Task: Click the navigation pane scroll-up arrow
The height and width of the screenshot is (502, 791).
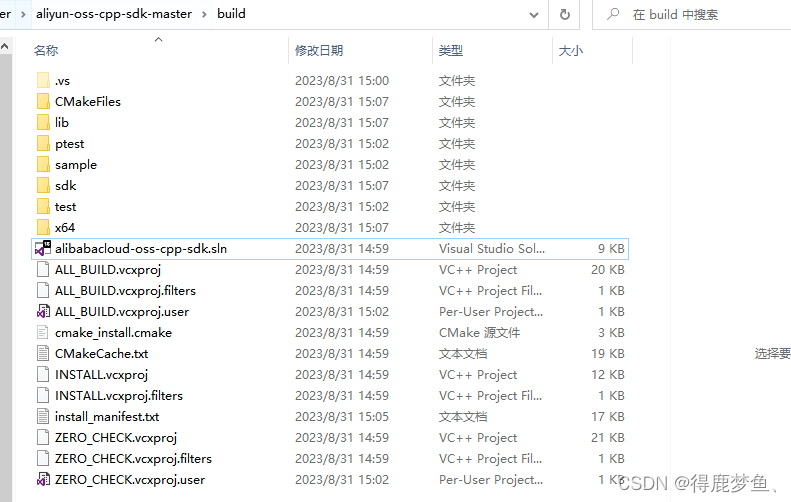Action: (5, 46)
